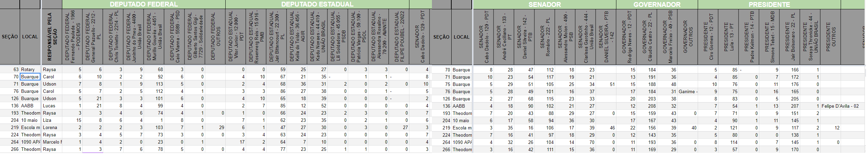Select Gilberto Santos Gigi - 7729 header
Image resolution: width=868 pixels, height=156 pixels.
point(195,37)
